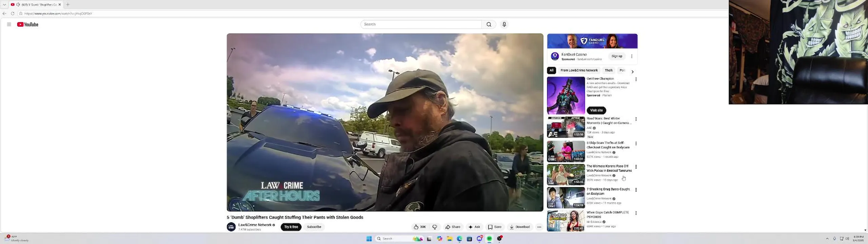Select the Theft filter chip
The image size is (868, 244).
tap(609, 70)
